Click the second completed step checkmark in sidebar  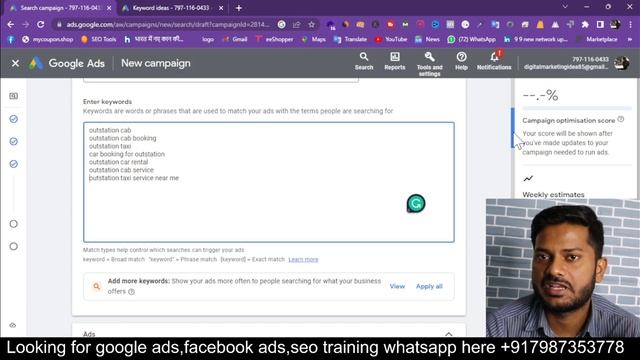coord(13,142)
